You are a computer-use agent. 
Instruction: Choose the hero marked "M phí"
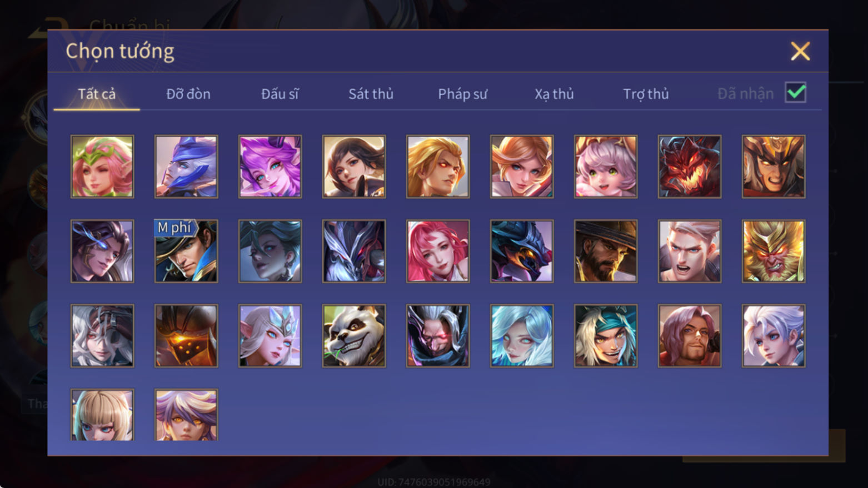click(x=186, y=251)
